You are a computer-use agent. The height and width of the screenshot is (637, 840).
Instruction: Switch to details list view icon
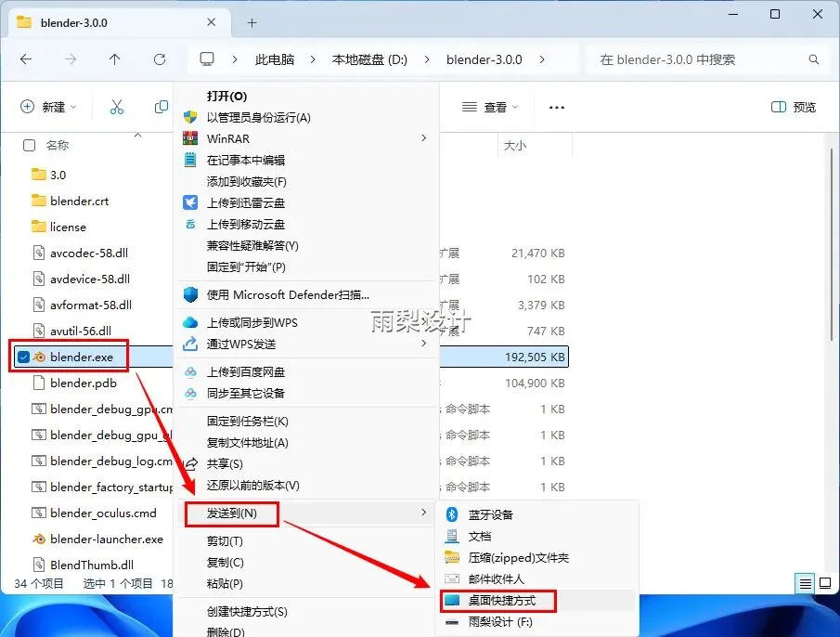(x=805, y=583)
